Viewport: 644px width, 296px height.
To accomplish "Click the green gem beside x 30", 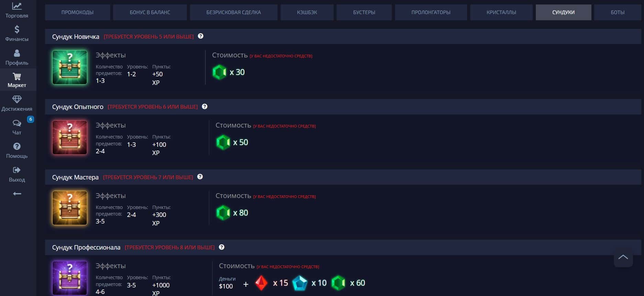I will click(x=219, y=72).
